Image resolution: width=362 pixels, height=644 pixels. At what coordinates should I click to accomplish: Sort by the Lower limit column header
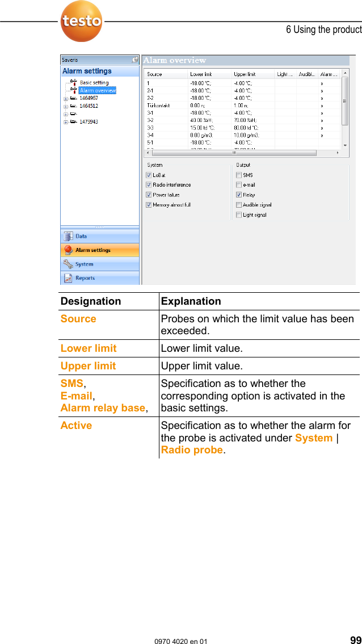pos(209,74)
